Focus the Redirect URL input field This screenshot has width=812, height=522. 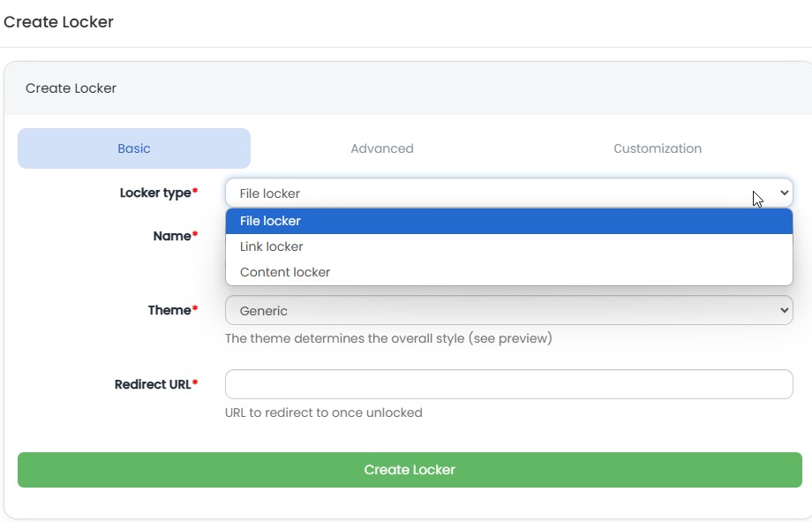508,384
